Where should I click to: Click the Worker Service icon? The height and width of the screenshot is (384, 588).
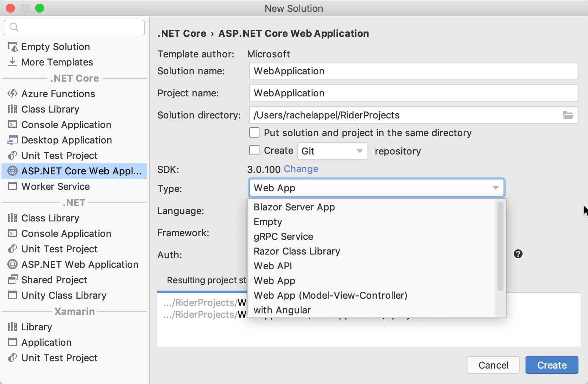click(x=12, y=186)
